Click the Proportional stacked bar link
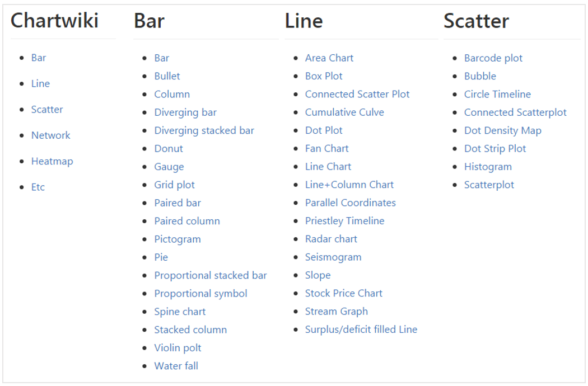This screenshot has height=386, width=588. pos(211,276)
